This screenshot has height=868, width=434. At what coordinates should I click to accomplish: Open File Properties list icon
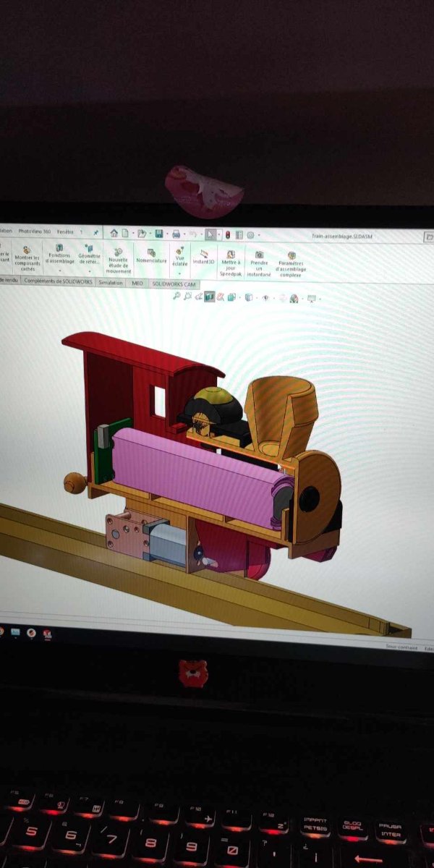click(x=239, y=235)
